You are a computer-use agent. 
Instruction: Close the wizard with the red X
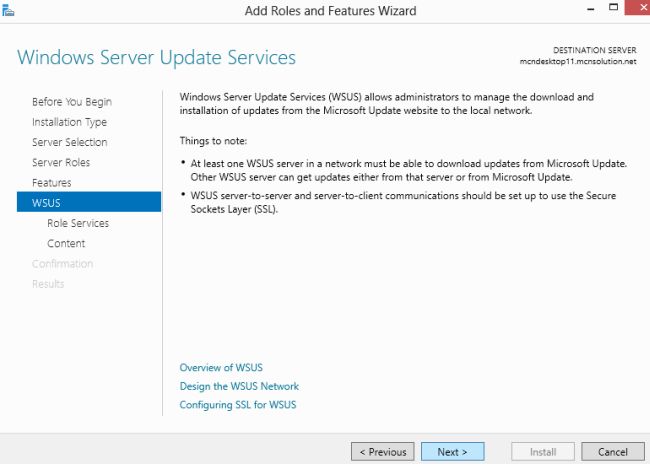(639, 7)
